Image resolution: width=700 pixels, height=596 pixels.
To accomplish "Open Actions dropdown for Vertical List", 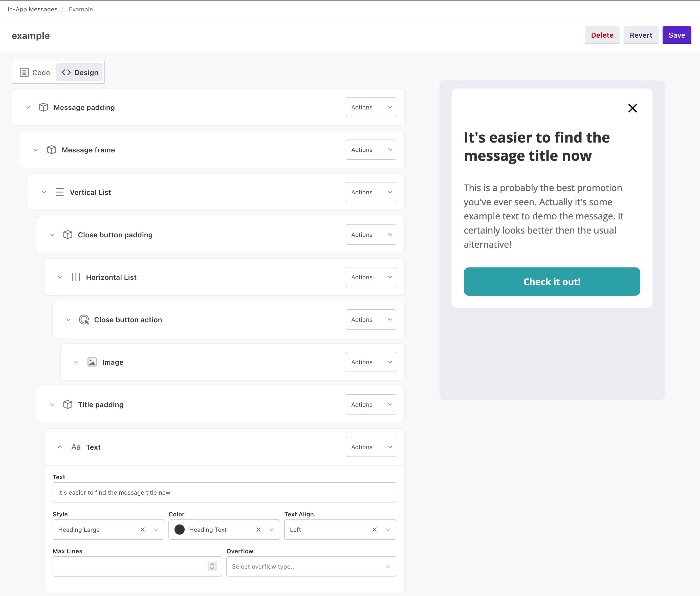I will click(371, 192).
